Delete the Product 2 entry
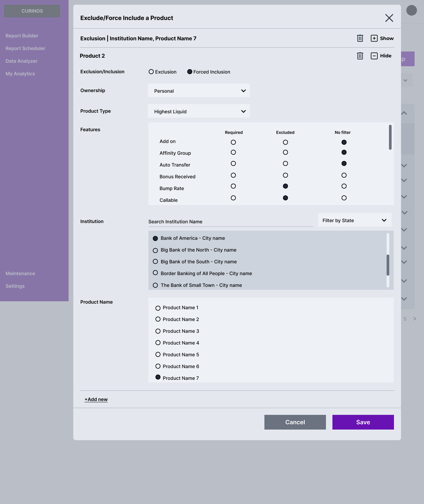The height and width of the screenshot is (504, 424). coord(360,56)
